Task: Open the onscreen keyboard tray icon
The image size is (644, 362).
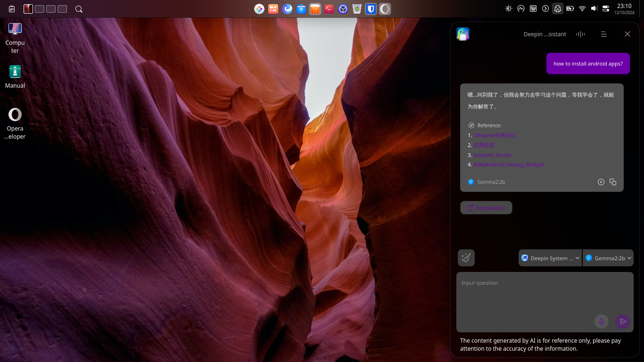Action: tap(533, 8)
